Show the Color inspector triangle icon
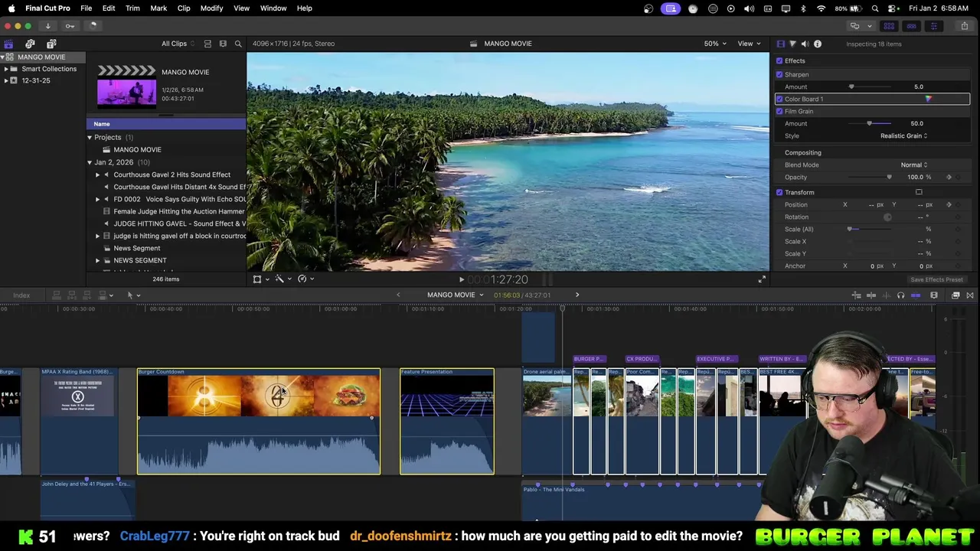The height and width of the screenshot is (551, 980). tap(792, 44)
